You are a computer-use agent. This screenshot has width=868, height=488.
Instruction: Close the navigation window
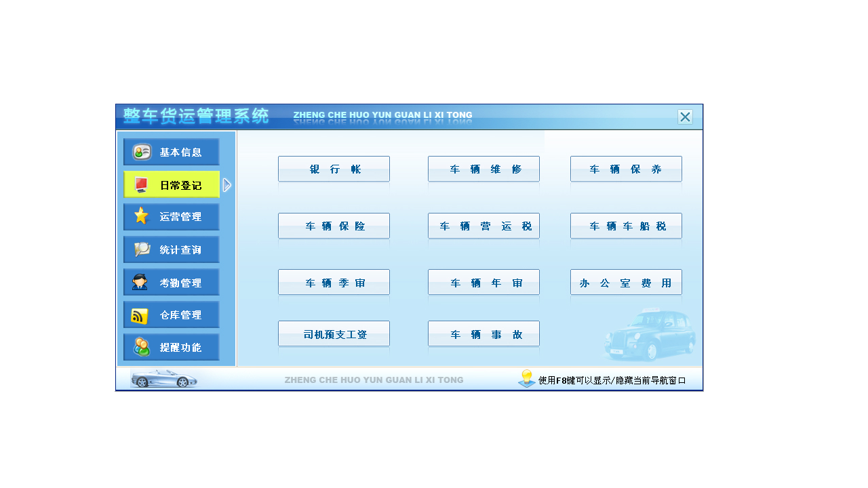pos(685,117)
